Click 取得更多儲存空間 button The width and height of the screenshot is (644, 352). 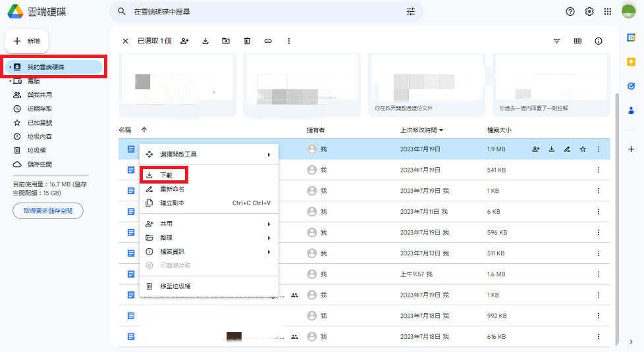(48, 211)
